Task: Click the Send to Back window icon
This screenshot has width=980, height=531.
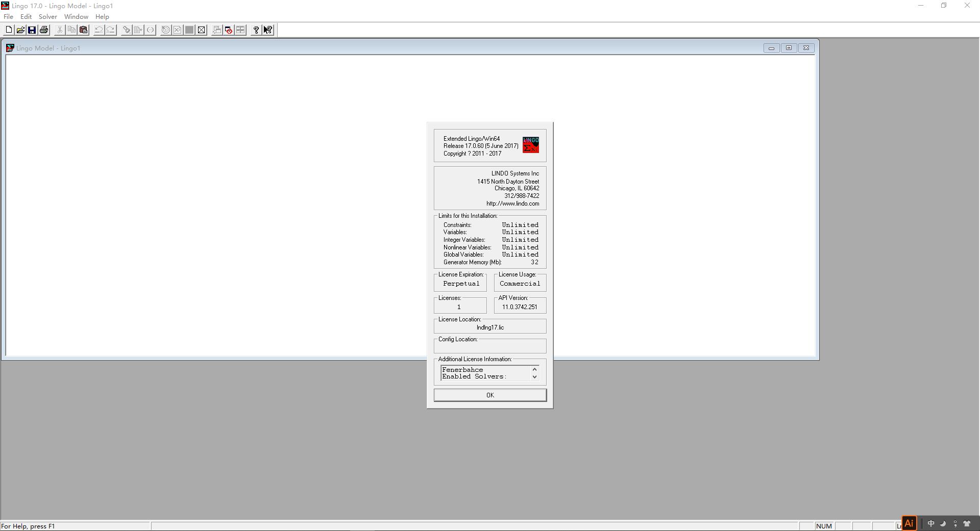Action: [217, 30]
